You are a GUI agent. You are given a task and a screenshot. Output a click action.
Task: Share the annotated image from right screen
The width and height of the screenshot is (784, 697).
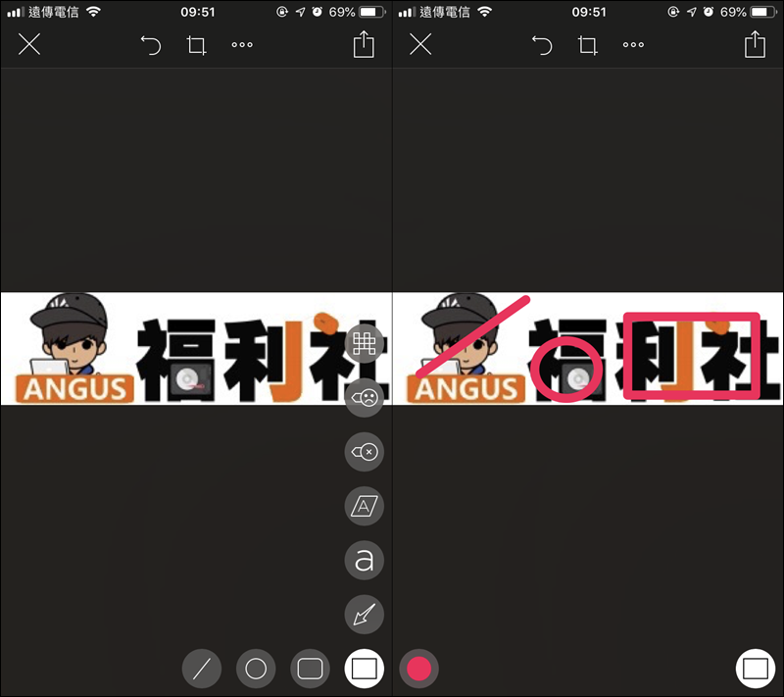pos(755,44)
